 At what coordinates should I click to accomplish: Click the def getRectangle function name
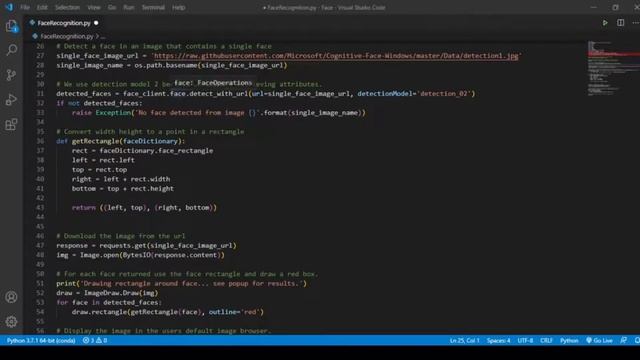click(95, 141)
